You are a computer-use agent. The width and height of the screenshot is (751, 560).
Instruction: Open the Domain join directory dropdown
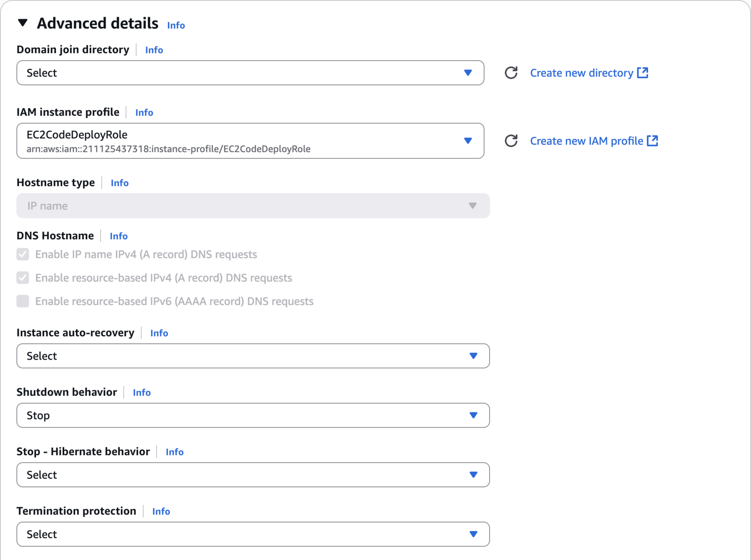pos(250,73)
